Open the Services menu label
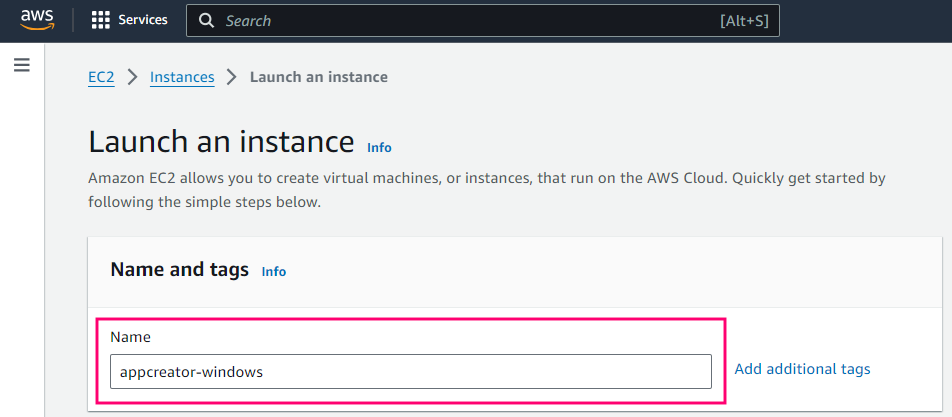Screen dimensions: 952x417 point(143,20)
